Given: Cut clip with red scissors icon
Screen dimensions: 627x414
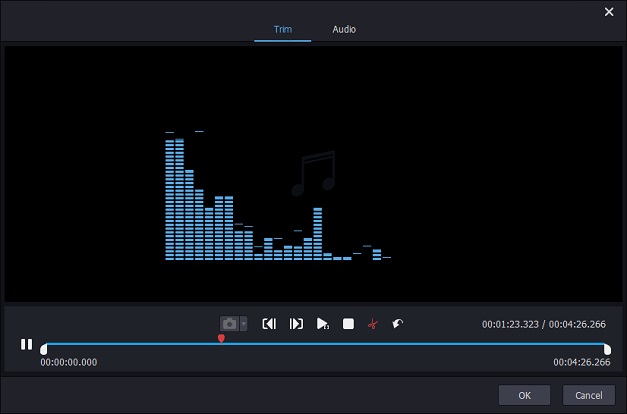Looking at the screenshot, I should (373, 324).
